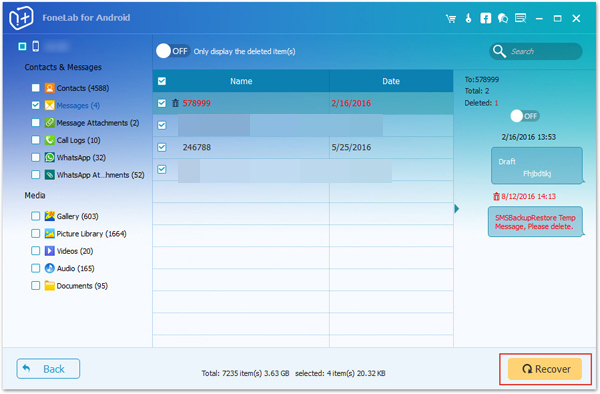The height and width of the screenshot is (394, 600).
Task: Open the feedback menu icon in title bar
Action: (x=520, y=18)
